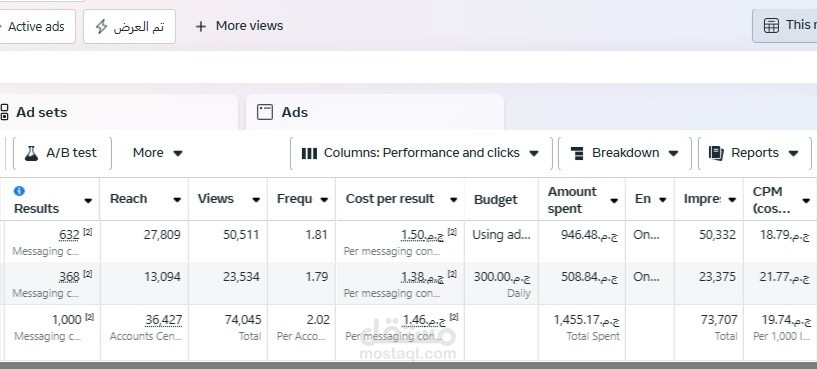Click the table icon on This m button
The image size is (817, 369).
coord(771,25)
